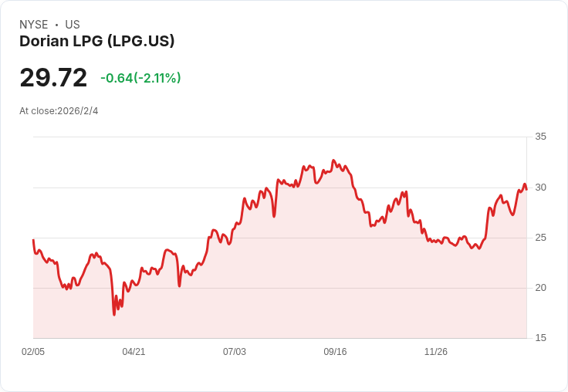Click the 15 price axis label
The image size is (568, 392).
pyautogui.click(x=540, y=338)
